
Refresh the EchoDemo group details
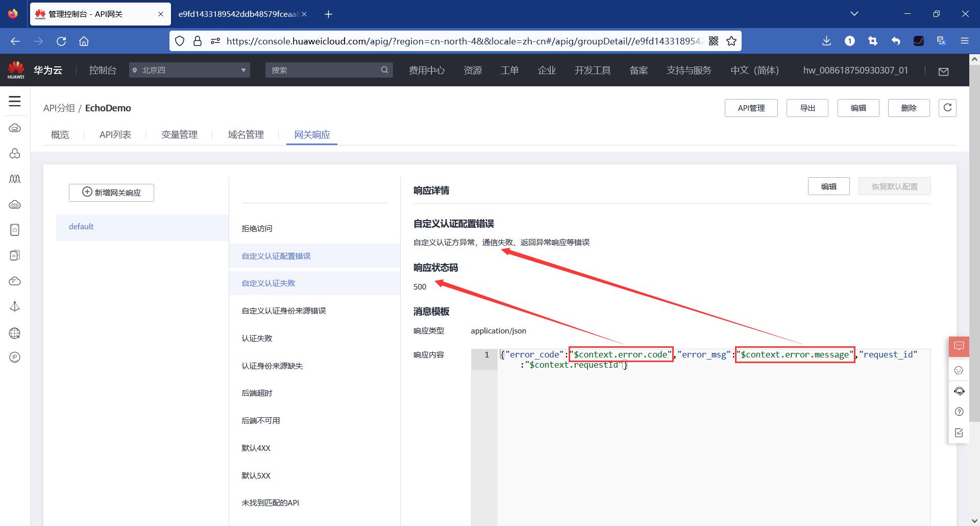coord(947,108)
